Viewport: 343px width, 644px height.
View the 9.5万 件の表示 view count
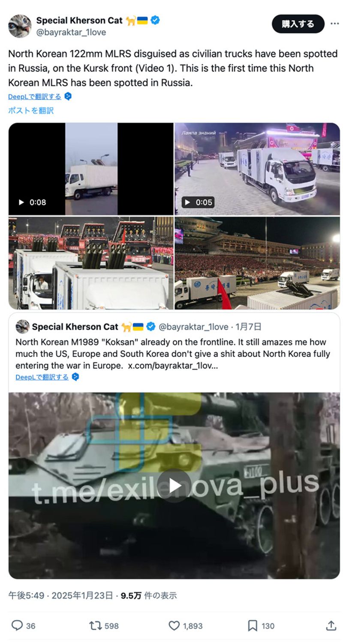pyautogui.click(x=148, y=595)
